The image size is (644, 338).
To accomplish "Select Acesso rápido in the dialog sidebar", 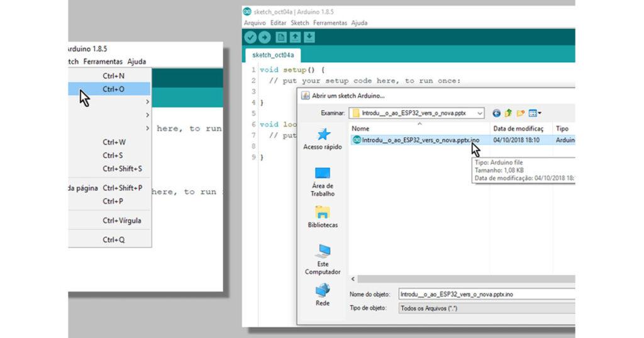I will pos(323,139).
